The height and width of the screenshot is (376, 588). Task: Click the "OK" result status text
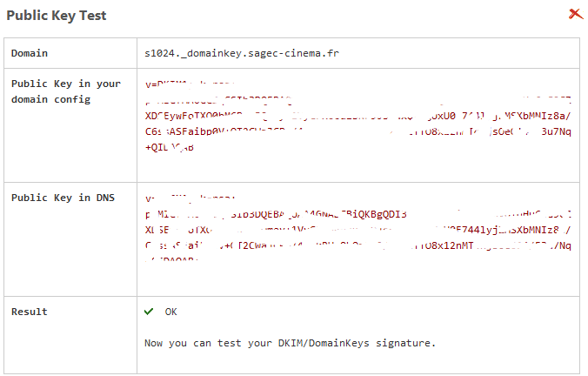click(170, 312)
